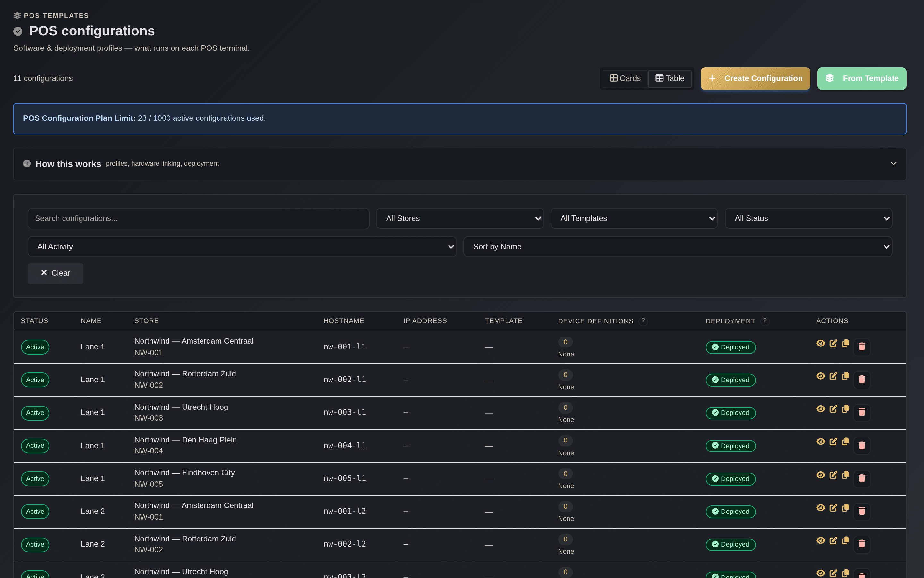This screenshot has width=924, height=578.
Task: Open the All Stores dropdown
Action: coord(460,218)
